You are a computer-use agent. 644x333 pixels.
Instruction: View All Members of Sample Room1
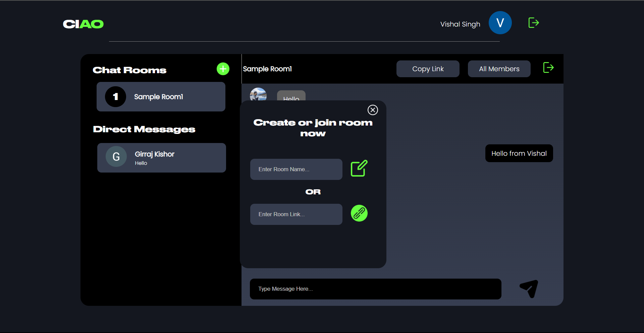pyautogui.click(x=499, y=69)
